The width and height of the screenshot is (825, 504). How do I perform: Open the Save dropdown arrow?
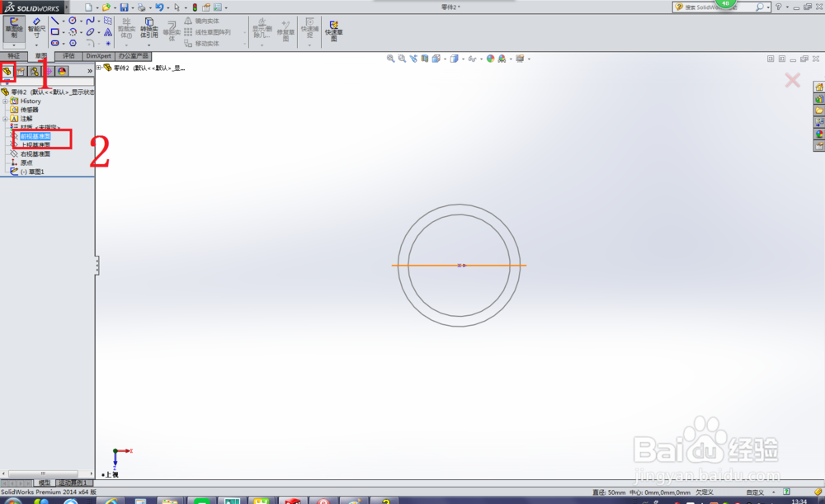click(x=133, y=7)
